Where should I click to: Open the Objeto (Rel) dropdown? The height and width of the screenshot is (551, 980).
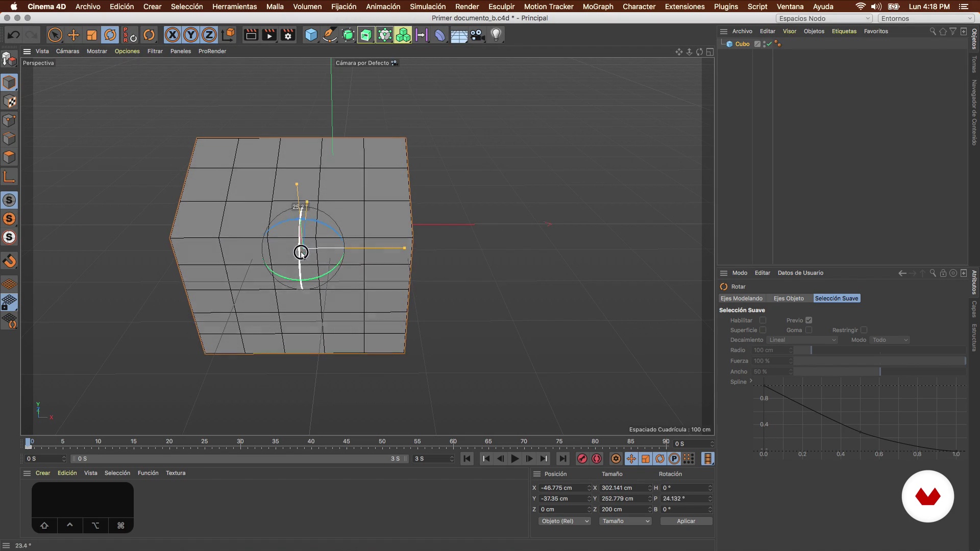(565, 521)
